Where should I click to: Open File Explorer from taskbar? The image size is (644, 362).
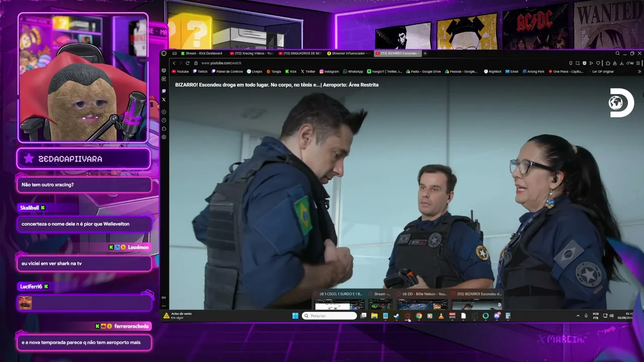click(374, 316)
